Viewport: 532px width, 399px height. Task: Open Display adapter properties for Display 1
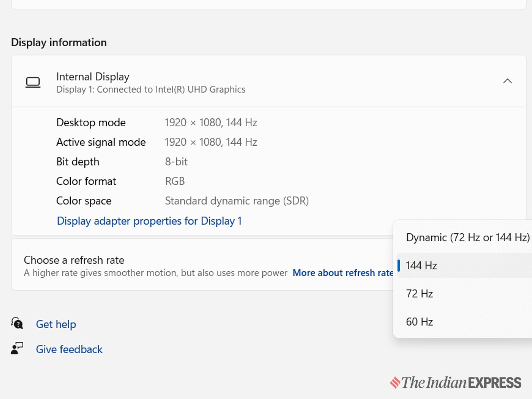(149, 221)
